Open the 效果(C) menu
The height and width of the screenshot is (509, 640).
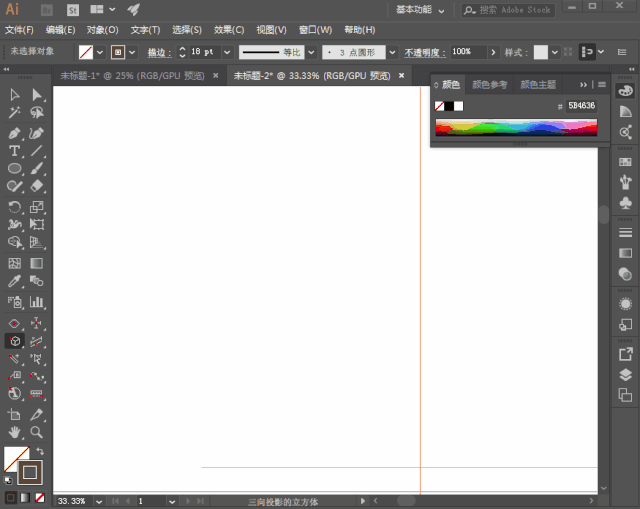(x=229, y=30)
